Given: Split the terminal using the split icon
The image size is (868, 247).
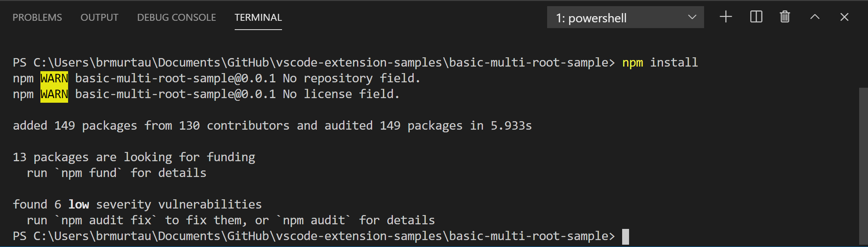Looking at the screenshot, I should (756, 17).
